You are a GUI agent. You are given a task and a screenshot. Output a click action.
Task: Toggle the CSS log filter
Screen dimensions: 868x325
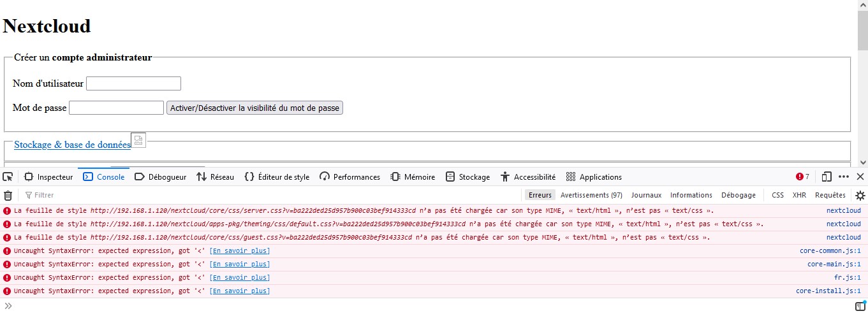(x=777, y=195)
